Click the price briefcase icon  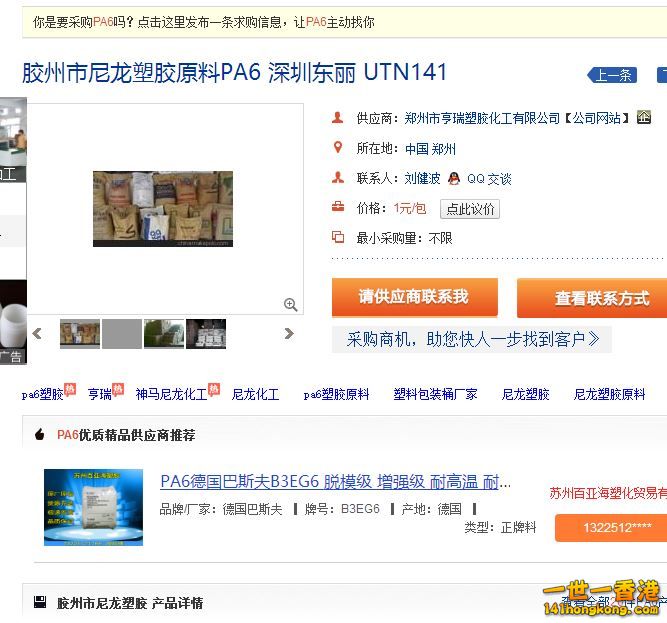338,207
